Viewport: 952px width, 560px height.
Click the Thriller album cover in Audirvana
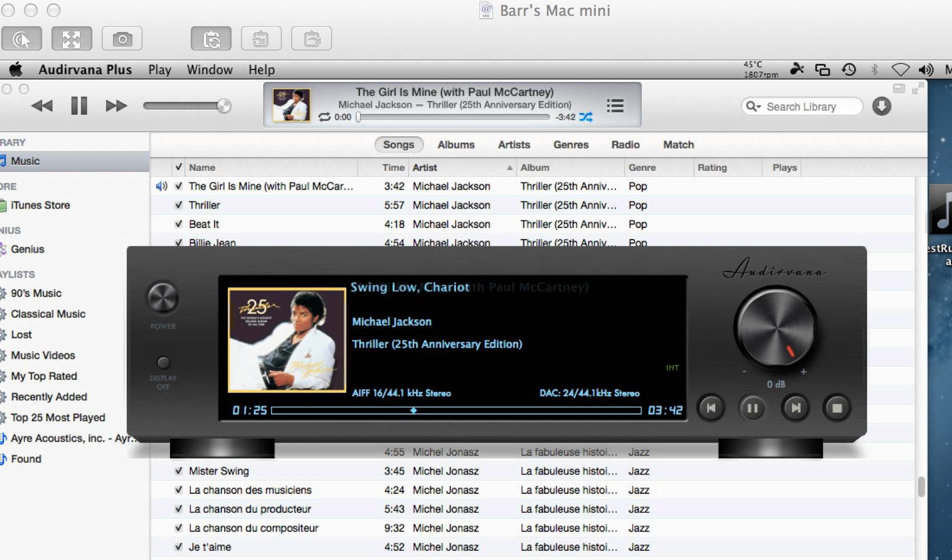click(x=287, y=340)
